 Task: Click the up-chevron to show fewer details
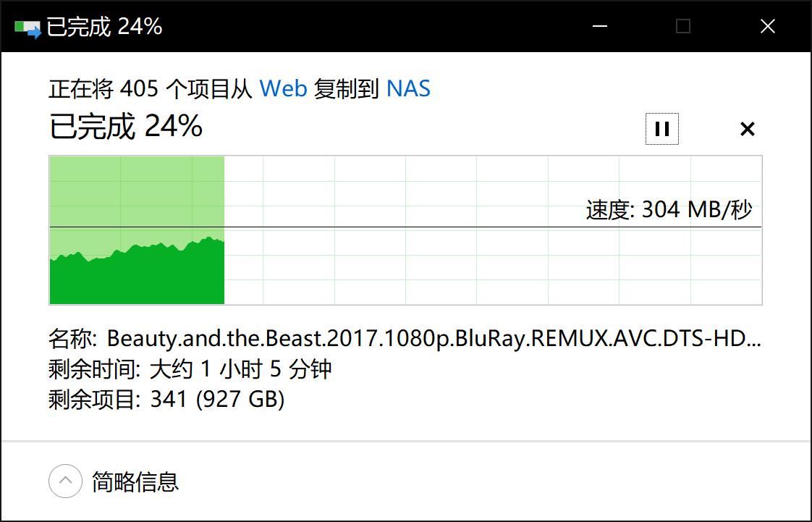tap(65, 481)
